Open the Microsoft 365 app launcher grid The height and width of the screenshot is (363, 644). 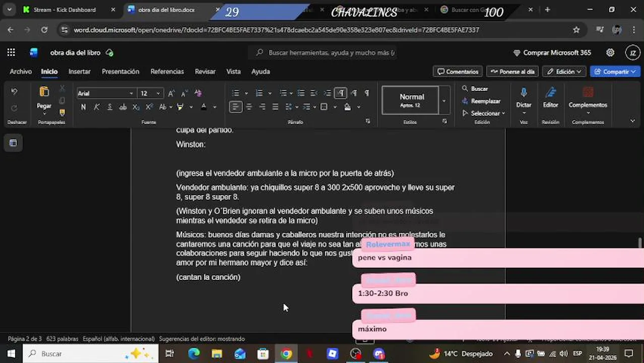coord(11,52)
